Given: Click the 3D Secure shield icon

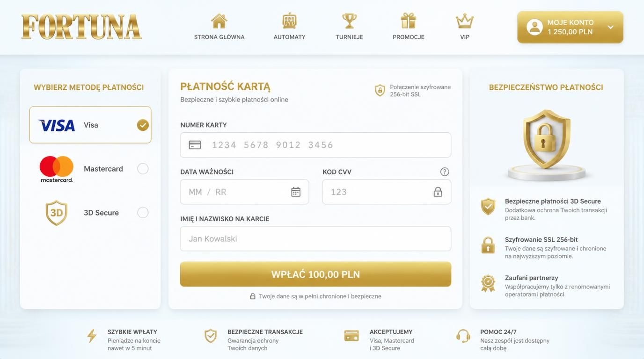Looking at the screenshot, I should pos(57,213).
